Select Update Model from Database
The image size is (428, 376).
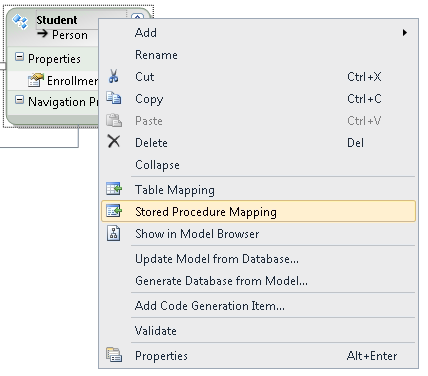click(x=217, y=259)
